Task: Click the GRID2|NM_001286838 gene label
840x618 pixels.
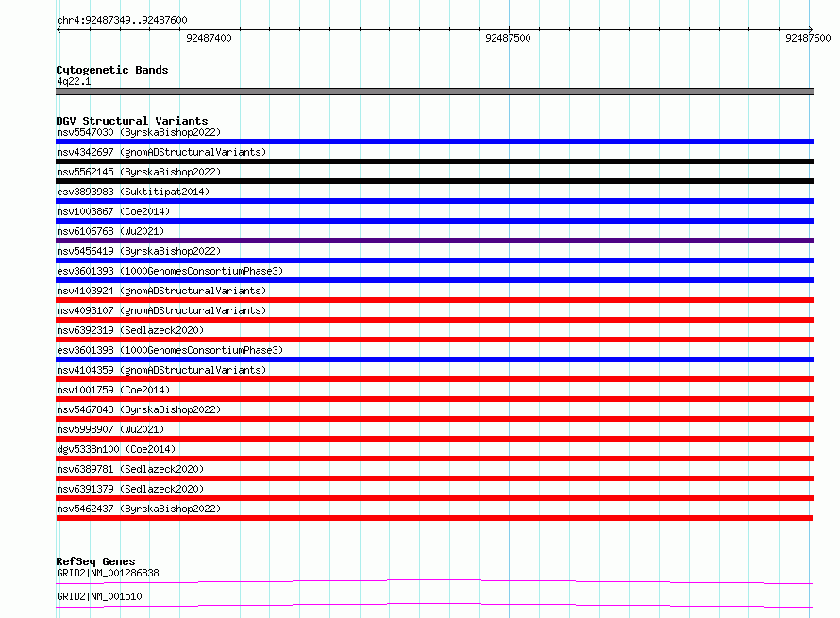Action: coord(108,573)
